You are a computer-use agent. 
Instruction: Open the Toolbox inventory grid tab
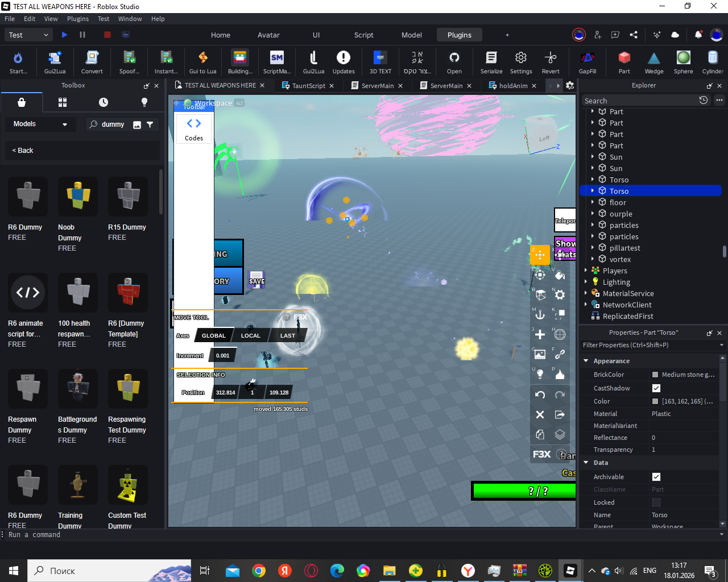coord(63,102)
